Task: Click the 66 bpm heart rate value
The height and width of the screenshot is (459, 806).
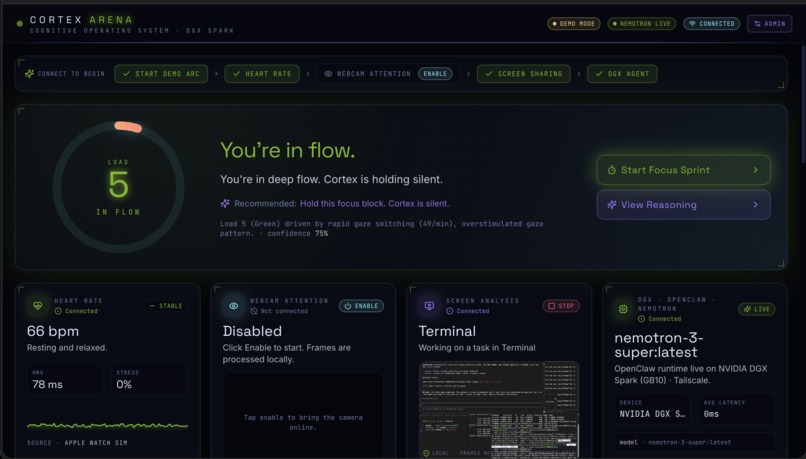Action: [53, 331]
